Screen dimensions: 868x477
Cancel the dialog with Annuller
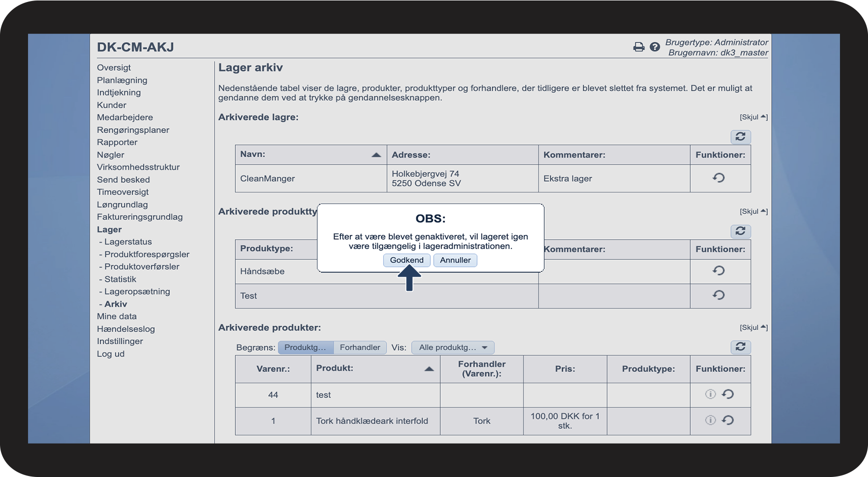tap(455, 260)
